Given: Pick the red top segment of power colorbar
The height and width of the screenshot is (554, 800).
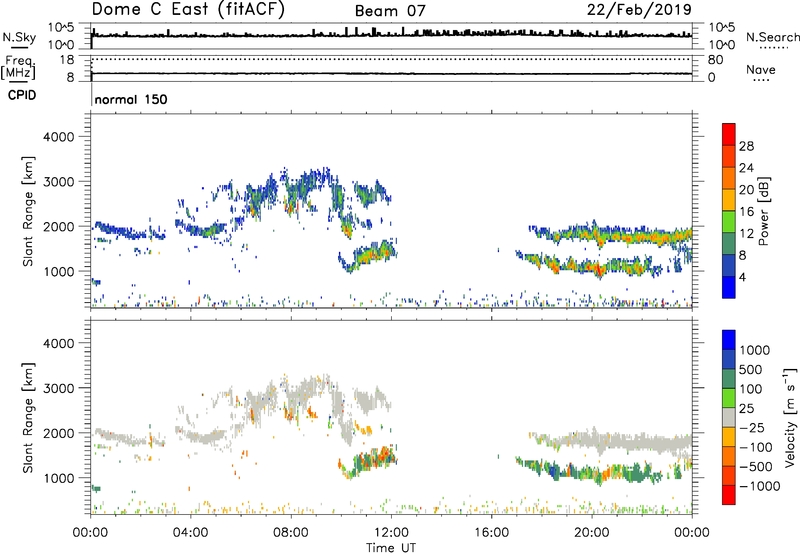Looking at the screenshot, I should [x=729, y=134].
